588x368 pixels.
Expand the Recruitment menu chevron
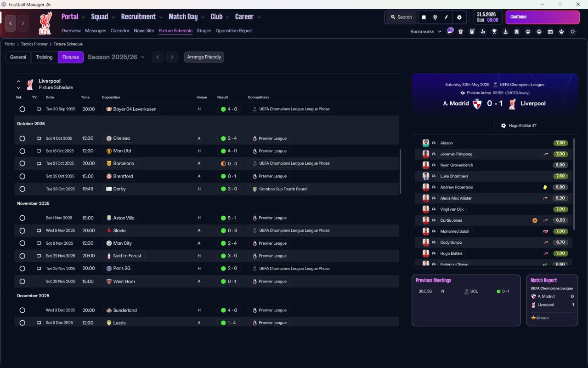161,17
